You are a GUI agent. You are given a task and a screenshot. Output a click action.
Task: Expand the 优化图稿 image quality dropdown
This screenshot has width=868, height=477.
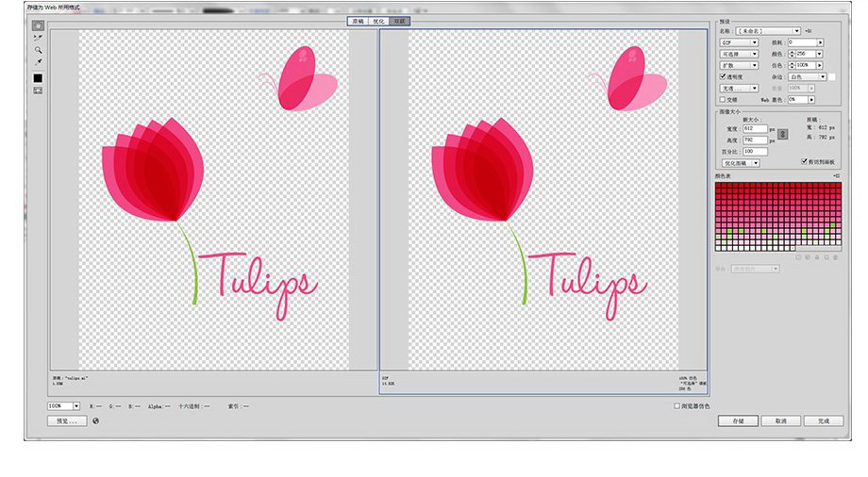click(x=740, y=163)
